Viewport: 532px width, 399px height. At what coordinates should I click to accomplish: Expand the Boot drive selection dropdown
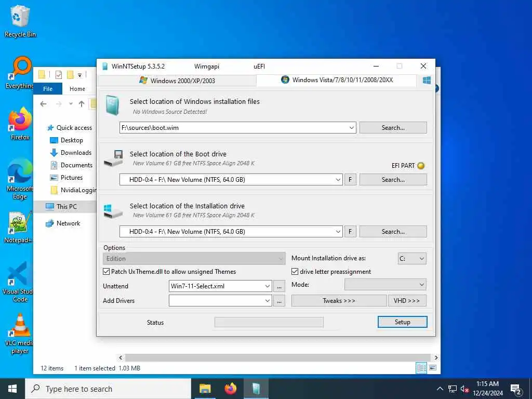[x=338, y=179]
